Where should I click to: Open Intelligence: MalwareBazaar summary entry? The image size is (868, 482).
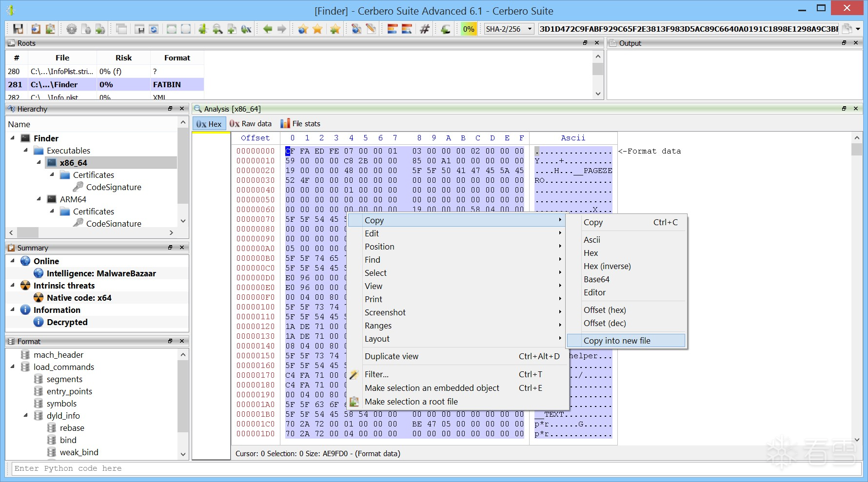click(101, 273)
